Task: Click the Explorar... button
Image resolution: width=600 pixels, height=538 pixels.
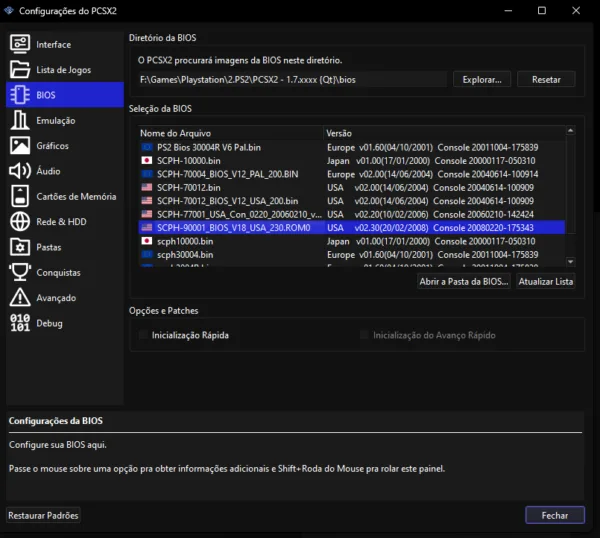Action: pyautogui.click(x=482, y=79)
